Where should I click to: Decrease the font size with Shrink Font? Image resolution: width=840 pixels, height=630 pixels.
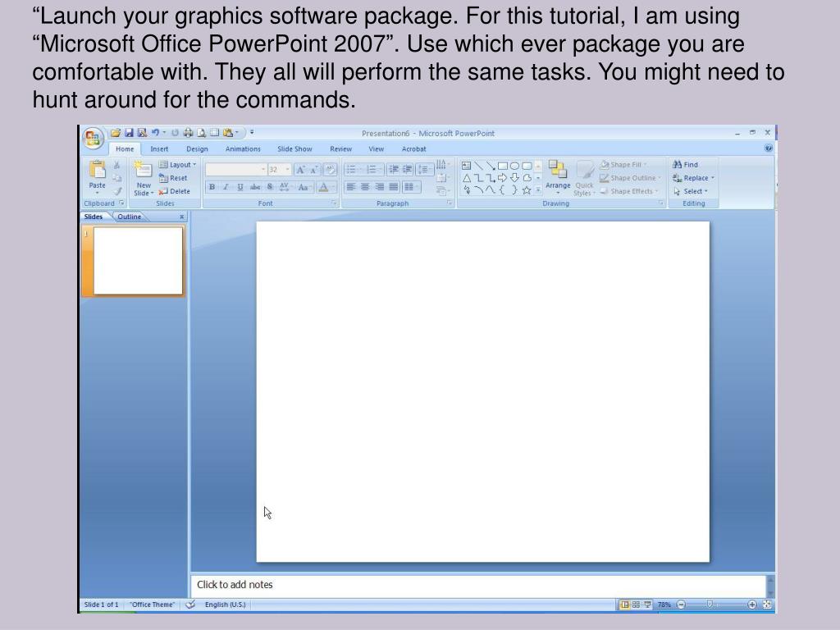point(314,170)
